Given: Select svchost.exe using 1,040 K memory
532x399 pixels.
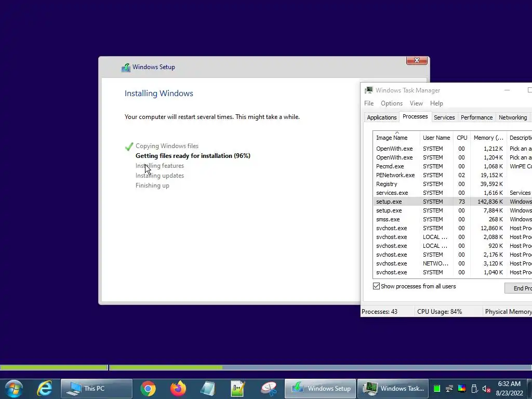Looking at the screenshot, I should tap(453, 272).
